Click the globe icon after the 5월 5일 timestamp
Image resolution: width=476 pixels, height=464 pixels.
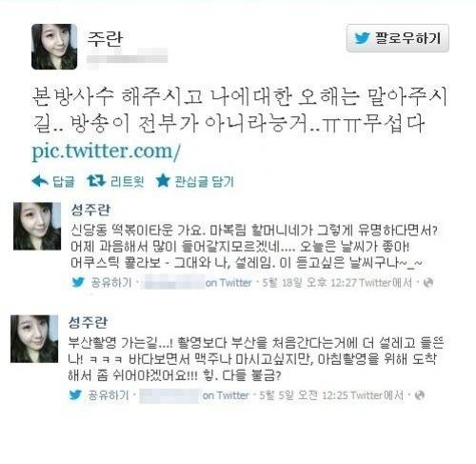(420, 395)
